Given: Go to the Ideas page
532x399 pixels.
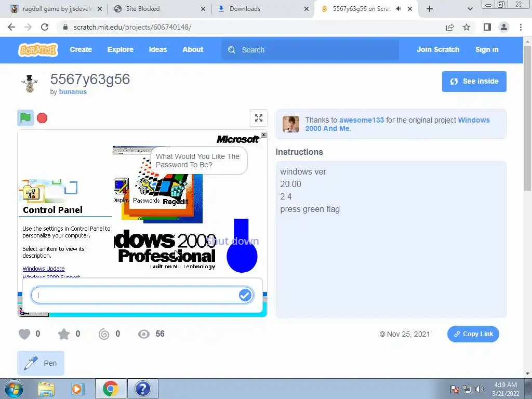Looking at the screenshot, I should coord(158,49).
